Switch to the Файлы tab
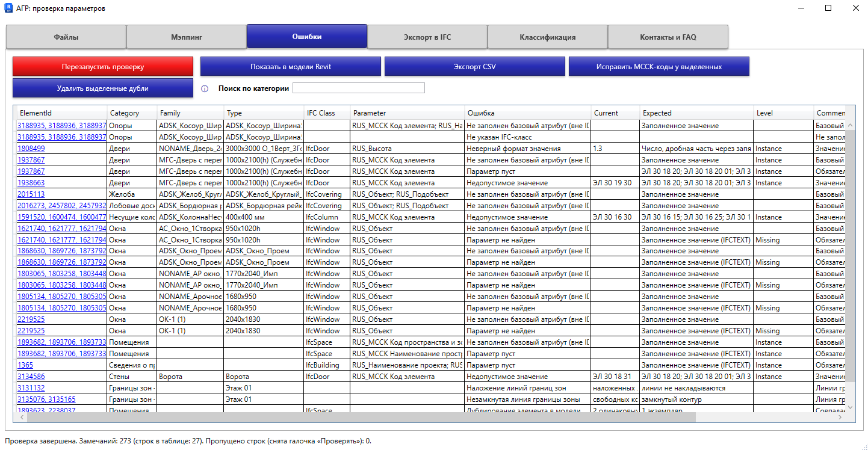Viewport: 868px width, 450px height. [66, 37]
